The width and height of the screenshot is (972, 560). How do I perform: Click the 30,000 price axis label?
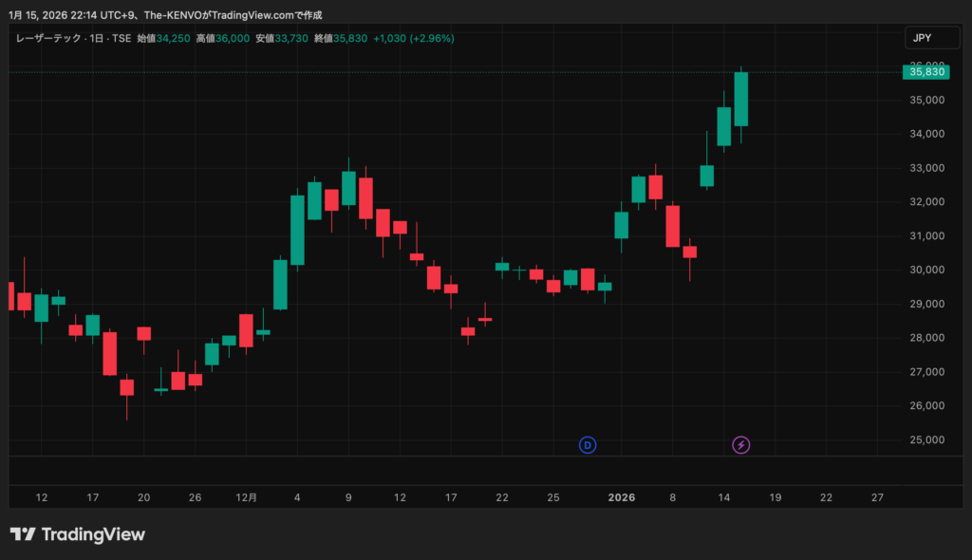[x=925, y=270]
